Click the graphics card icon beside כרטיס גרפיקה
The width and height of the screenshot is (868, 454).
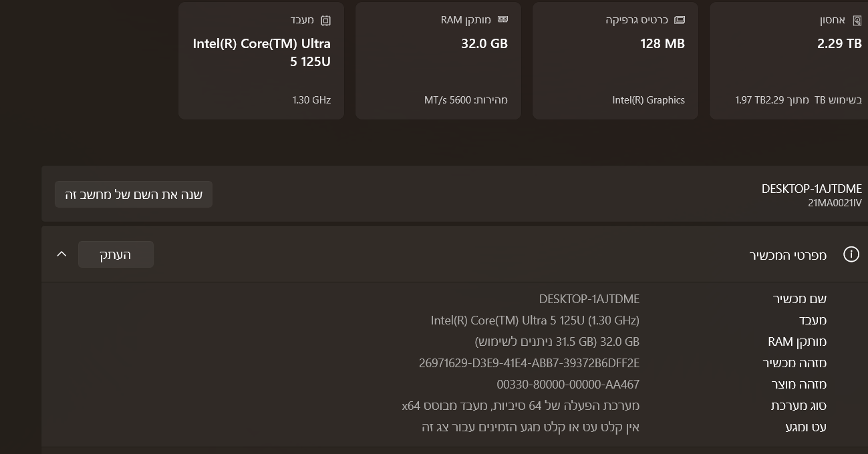pos(680,20)
